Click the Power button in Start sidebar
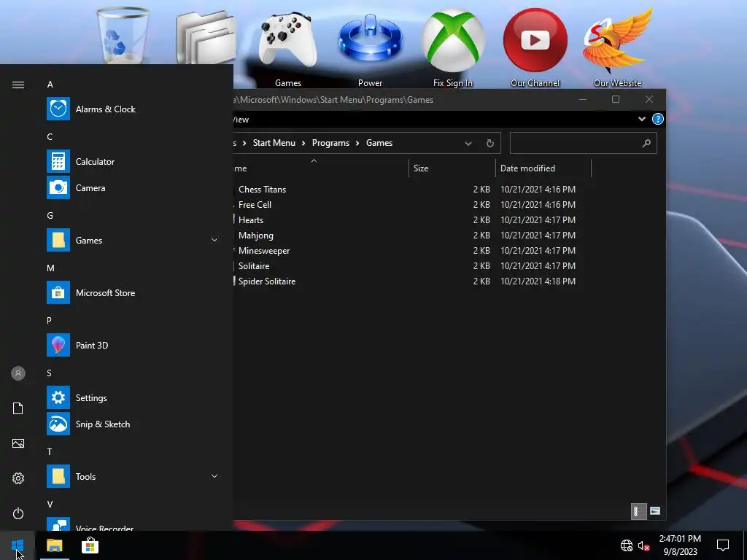This screenshot has width=747, height=560. click(x=18, y=513)
